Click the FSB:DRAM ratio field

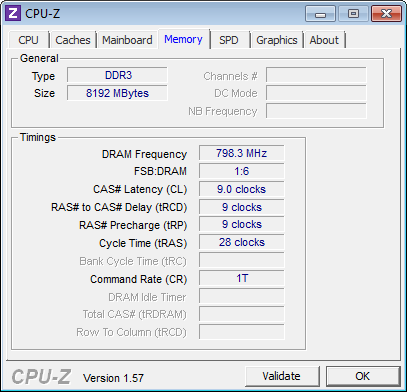click(242, 171)
